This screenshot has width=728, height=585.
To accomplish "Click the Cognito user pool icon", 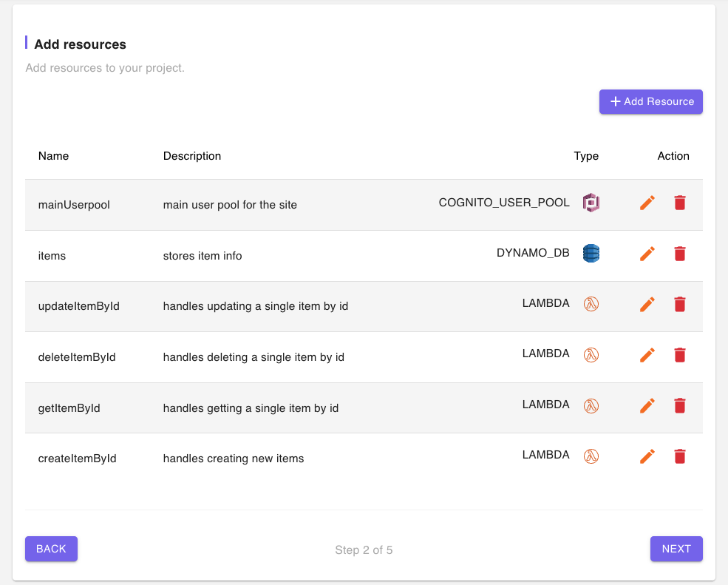I will tap(591, 203).
